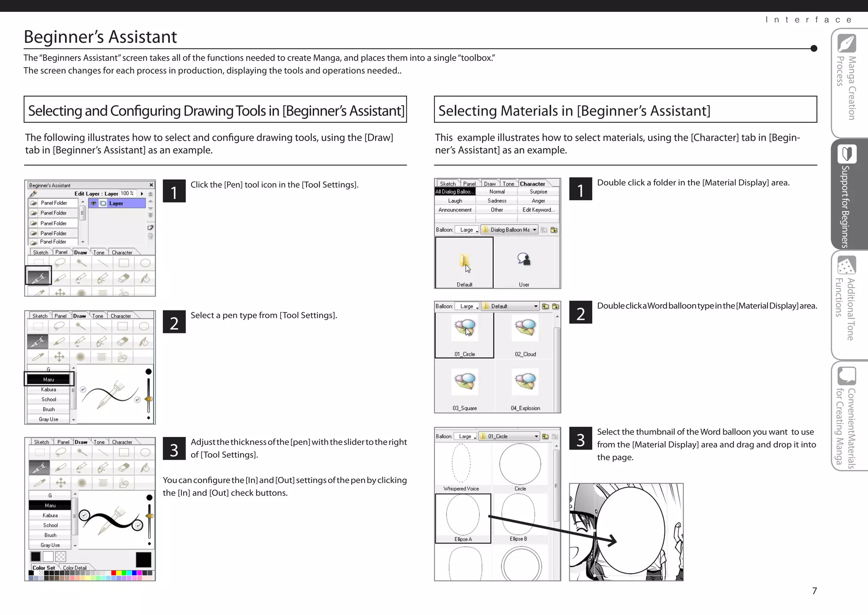The image size is (868, 615).
Task: Toggle the eye icon on the Layer row
Action: [94, 203]
